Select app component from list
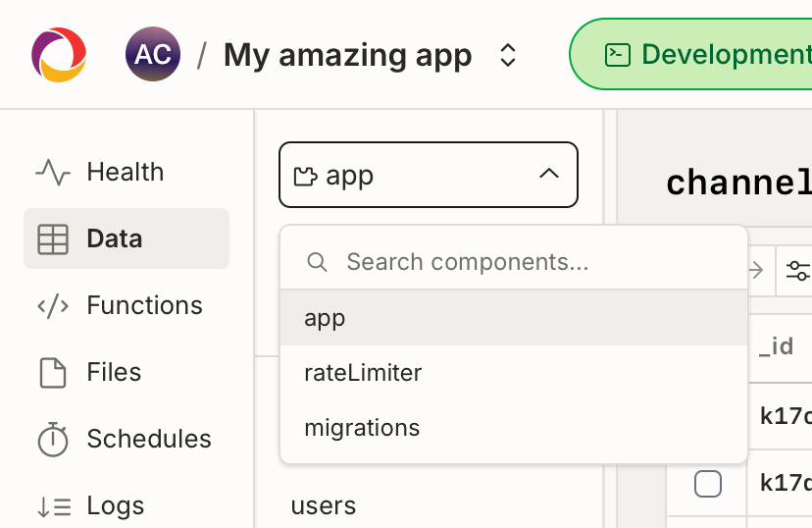Viewport: 812px width, 528px height. (514, 318)
